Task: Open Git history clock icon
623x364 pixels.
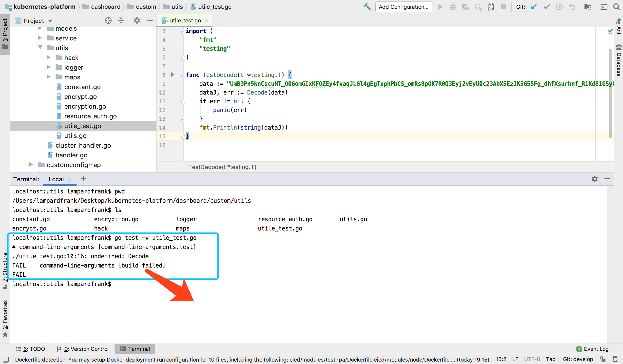Action: click(559, 7)
